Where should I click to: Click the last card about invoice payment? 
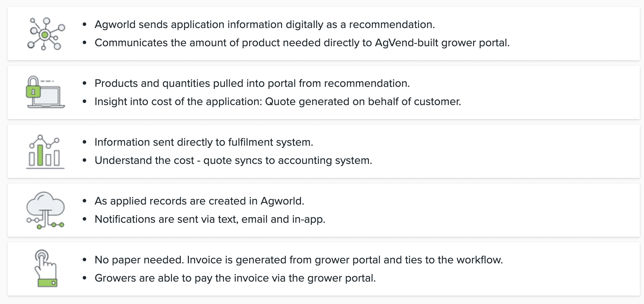[324, 269]
